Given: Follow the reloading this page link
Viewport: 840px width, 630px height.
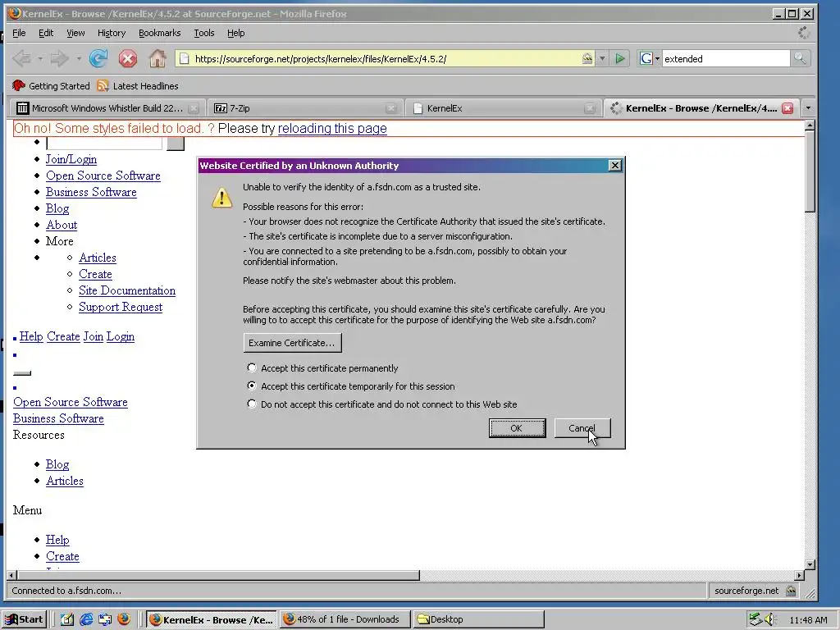Looking at the screenshot, I should [x=332, y=129].
